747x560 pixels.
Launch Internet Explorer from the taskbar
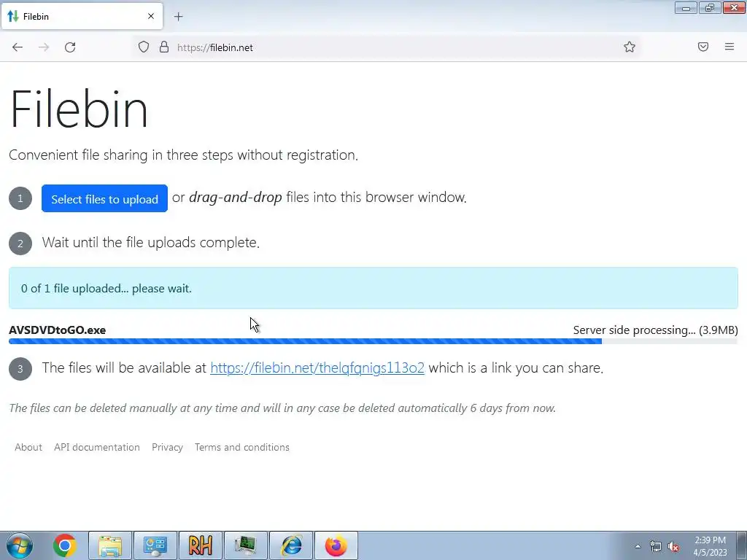pyautogui.click(x=290, y=545)
